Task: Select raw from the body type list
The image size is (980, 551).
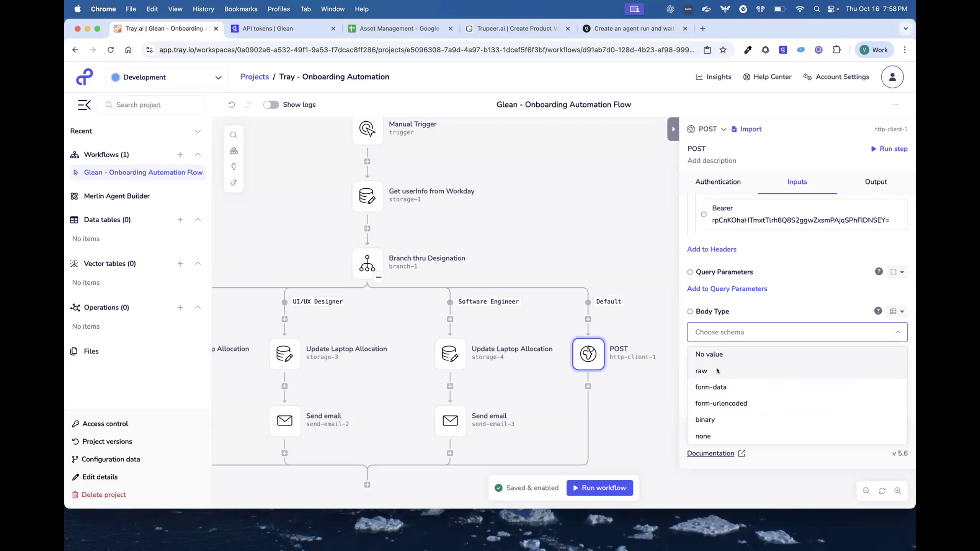Action: tap(701, 370)
